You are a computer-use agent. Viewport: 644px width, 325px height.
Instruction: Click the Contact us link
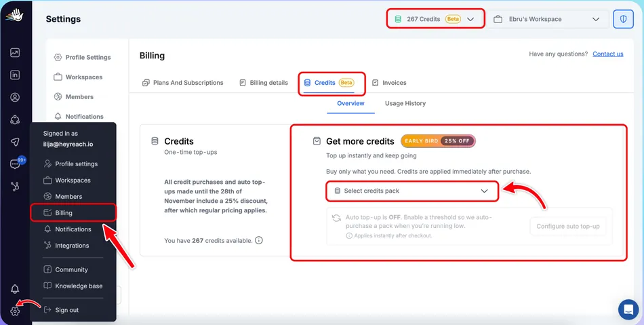pos(608,54)
